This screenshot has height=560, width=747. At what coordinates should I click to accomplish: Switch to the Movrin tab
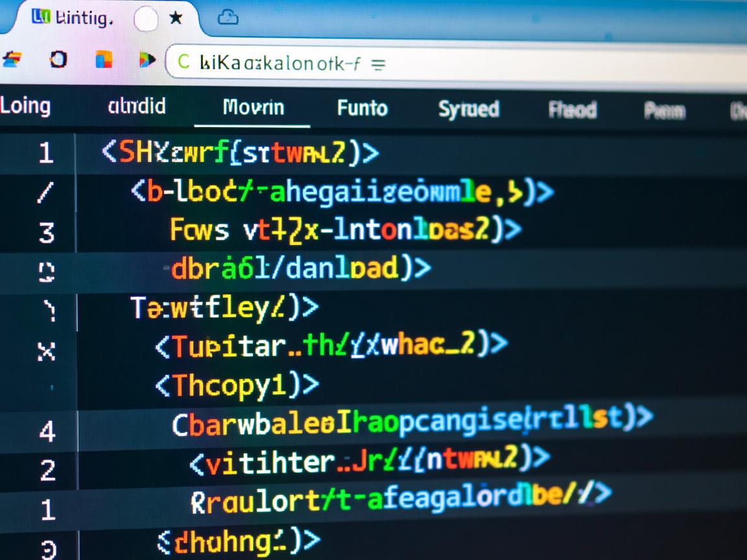point(253,107)
